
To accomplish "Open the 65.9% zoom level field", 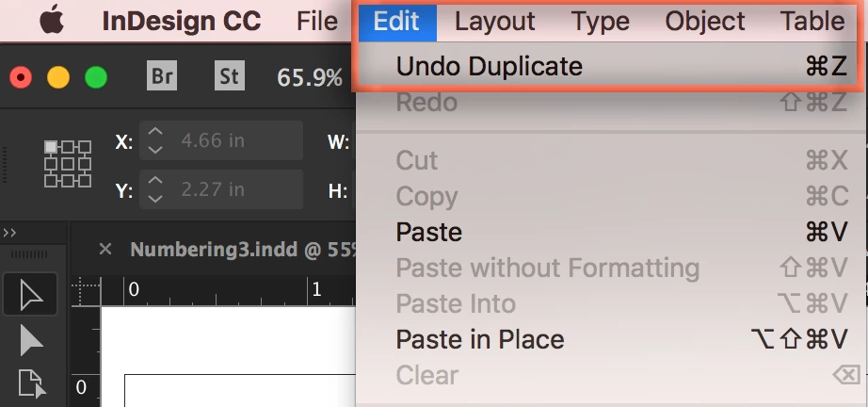I will point(310,77).
